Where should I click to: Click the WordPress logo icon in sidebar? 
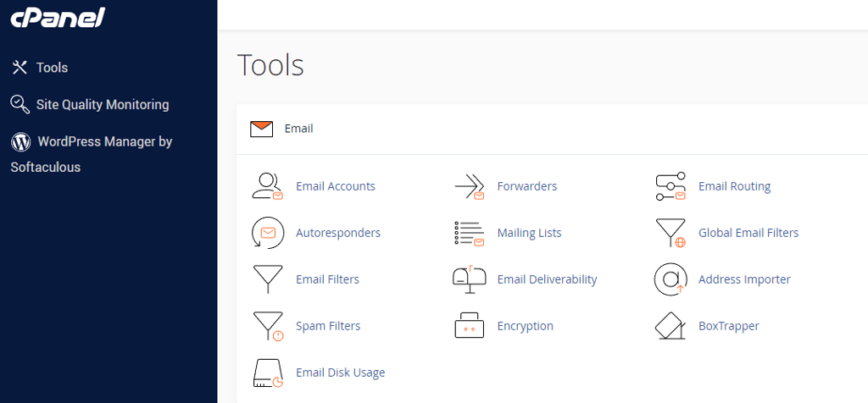[x=21, y=142]
